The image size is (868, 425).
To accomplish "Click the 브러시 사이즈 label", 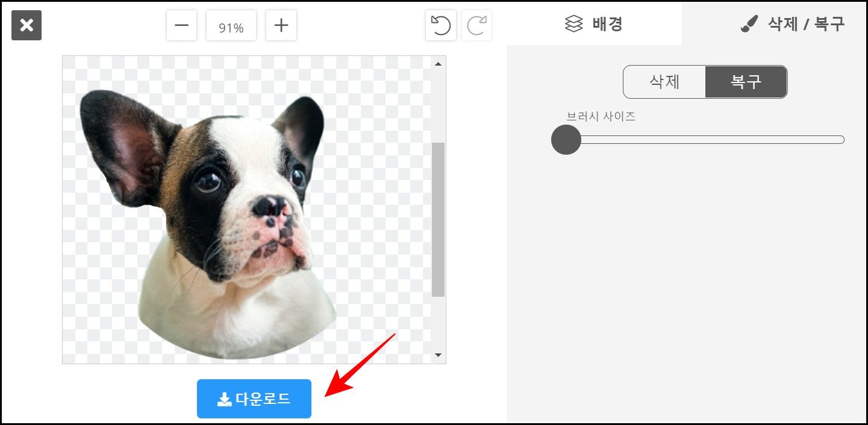I will coord(601,116).
